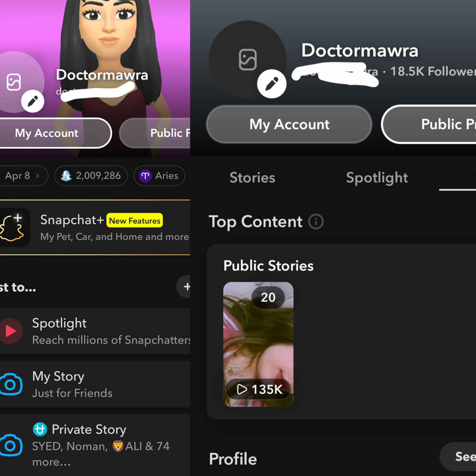Tap the pencil edit icon on purple profile
The image size is (476, 476).
(x=33, y=101)
